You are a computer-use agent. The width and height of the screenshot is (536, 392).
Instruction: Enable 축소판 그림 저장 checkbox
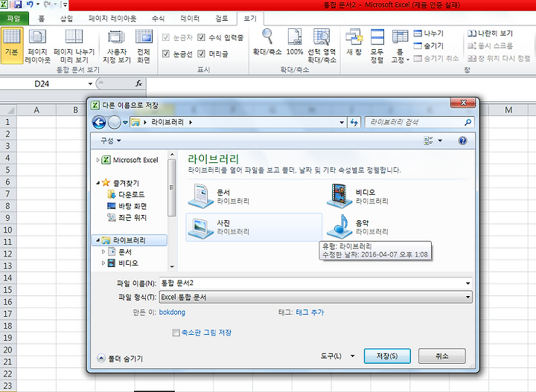pyautogui.click(x=176, y=332)
